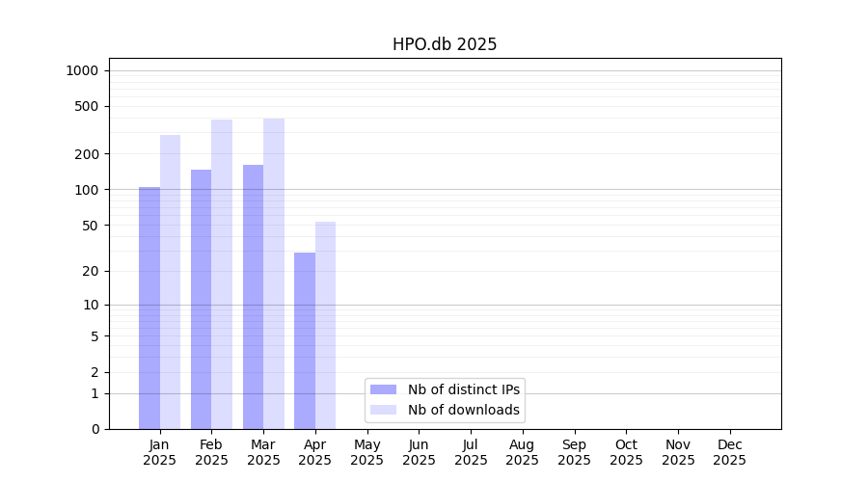Click the May 2025 x-axis label

(x=366, y=452)
